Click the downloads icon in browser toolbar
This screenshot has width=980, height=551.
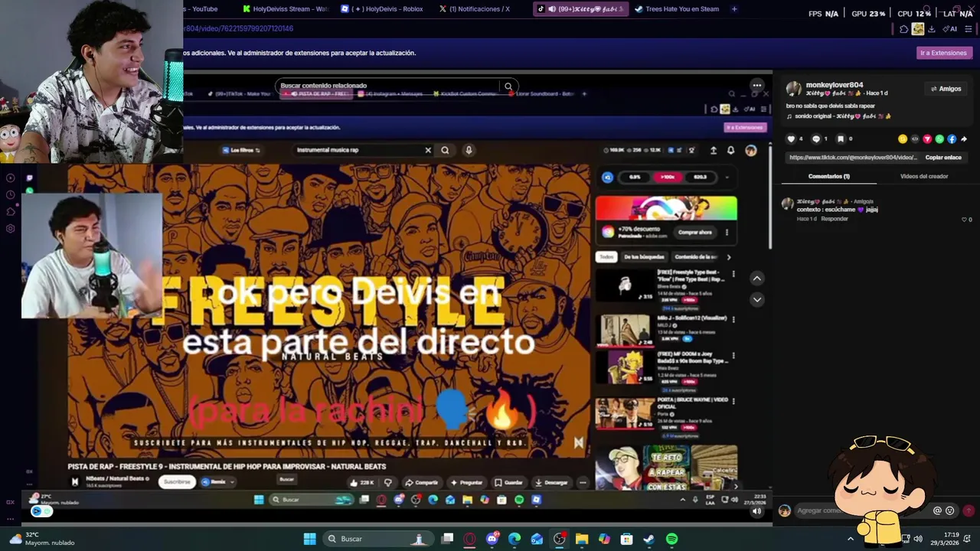coord(932,29)
